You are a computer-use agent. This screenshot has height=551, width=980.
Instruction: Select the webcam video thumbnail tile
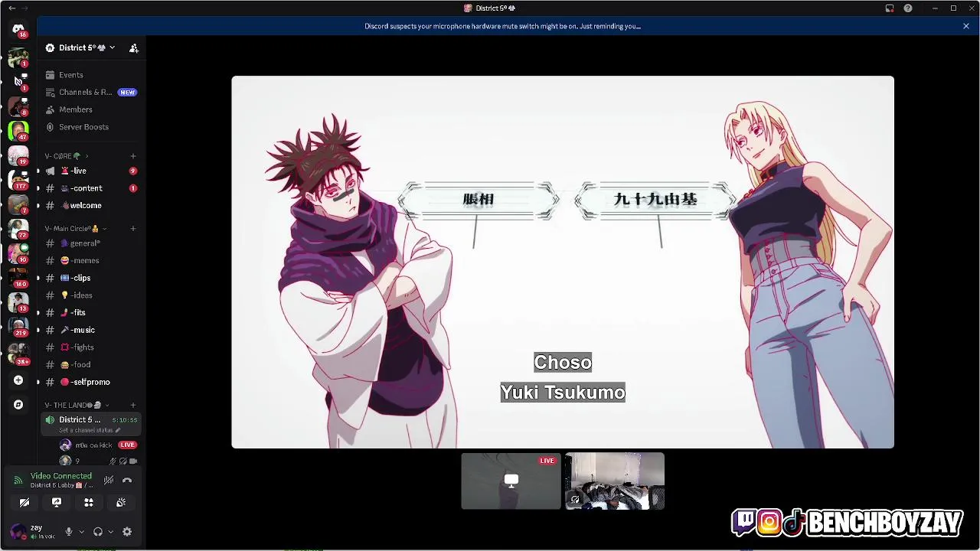[x=615, y=481]
